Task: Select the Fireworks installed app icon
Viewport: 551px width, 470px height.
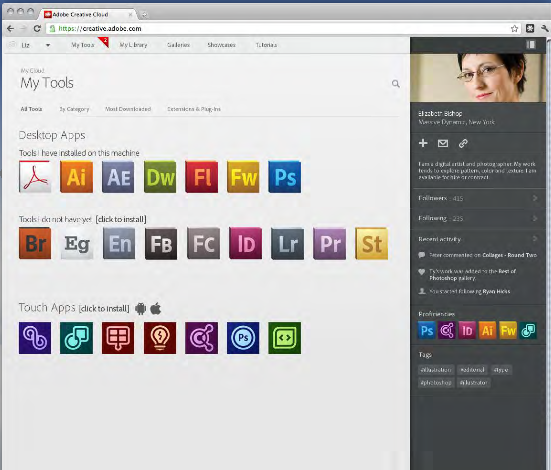Action: (243, 177)
